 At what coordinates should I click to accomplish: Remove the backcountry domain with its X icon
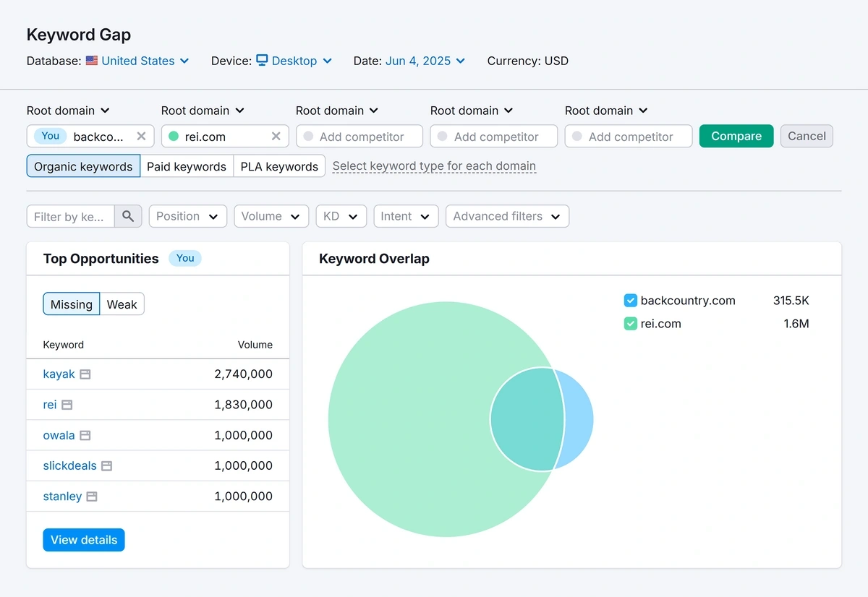(141, 136)
